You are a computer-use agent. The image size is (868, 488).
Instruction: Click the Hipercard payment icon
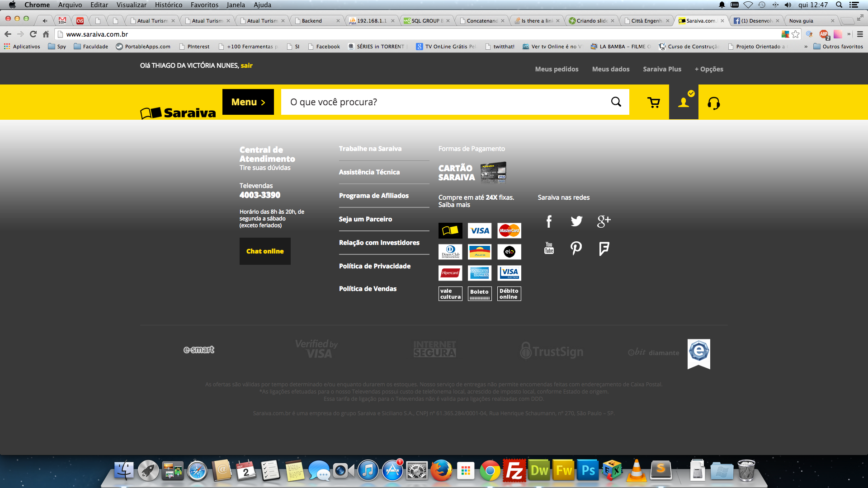pyautogui.click(x=450, y=273)
